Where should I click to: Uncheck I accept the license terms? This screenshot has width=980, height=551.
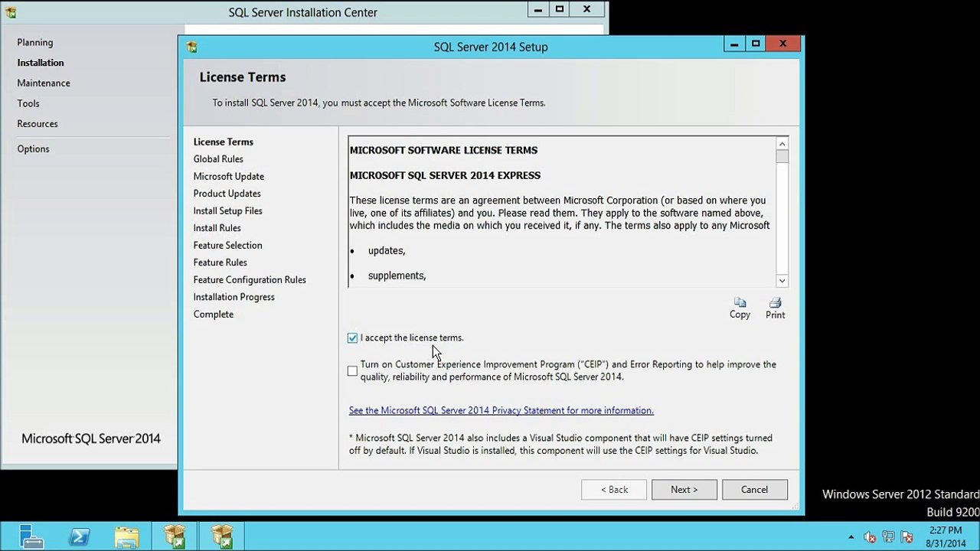[352, 337]
